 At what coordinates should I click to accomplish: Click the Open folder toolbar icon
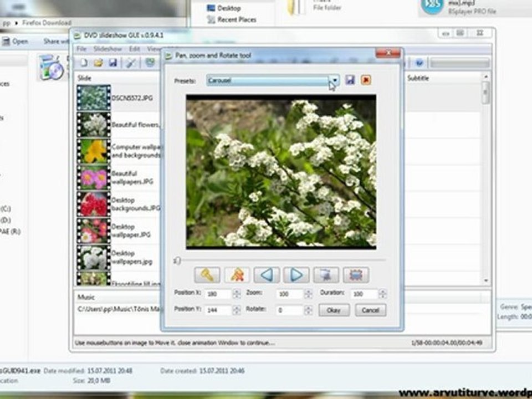point(99,63)
